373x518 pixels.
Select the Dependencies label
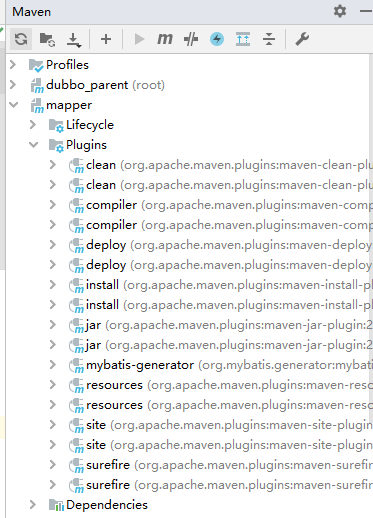[107, 505]
